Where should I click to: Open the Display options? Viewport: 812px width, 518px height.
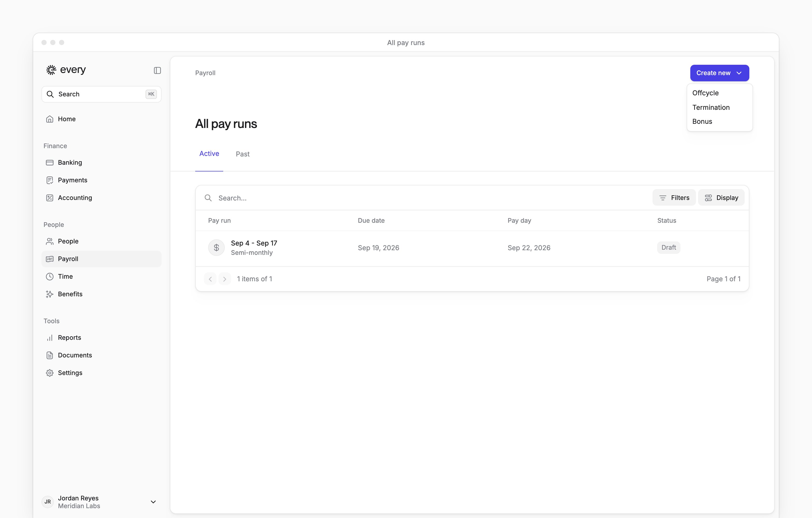click(721, 198)
